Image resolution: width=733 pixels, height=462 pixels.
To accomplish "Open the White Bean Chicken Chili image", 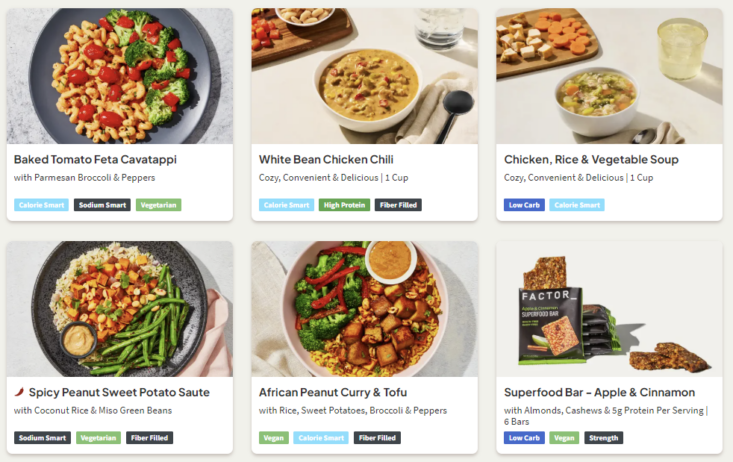I will [364, 76].
